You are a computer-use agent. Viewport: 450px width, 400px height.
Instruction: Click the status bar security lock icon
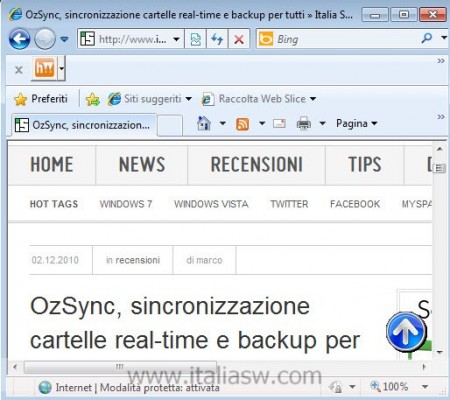[336, 387]
